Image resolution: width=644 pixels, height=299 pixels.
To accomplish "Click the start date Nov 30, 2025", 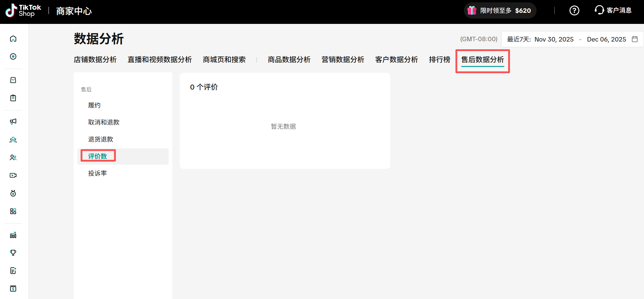I will [x=554, y=39].
